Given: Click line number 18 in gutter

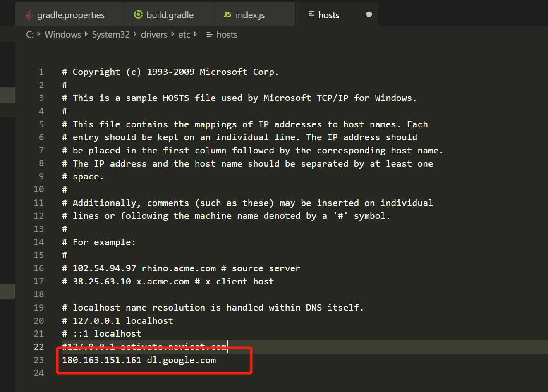Looking at the screenshot, I should [x=39, y=294].
